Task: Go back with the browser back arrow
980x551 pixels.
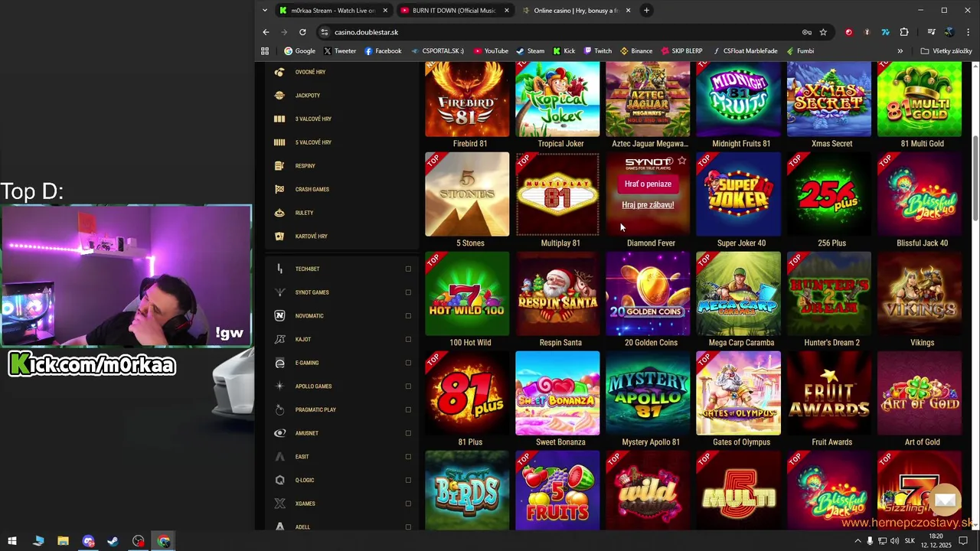Action: coord(266,32)
